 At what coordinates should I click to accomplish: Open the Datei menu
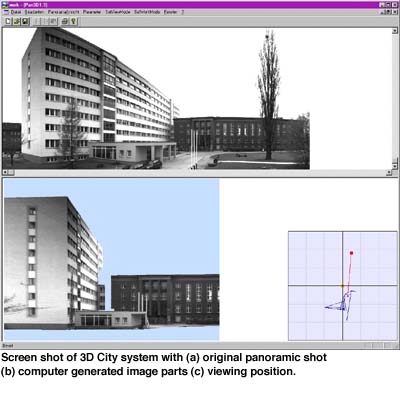point(16,12)
